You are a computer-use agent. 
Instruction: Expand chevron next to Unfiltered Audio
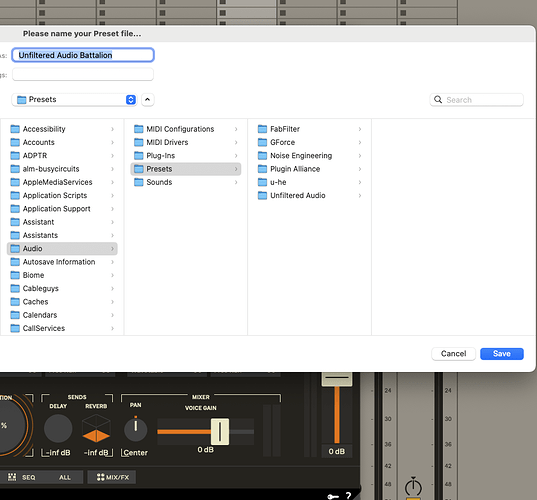360,196
